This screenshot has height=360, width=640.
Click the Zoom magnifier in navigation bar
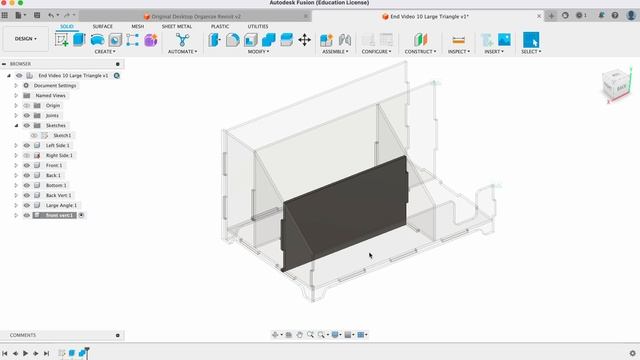coord(310,335)
